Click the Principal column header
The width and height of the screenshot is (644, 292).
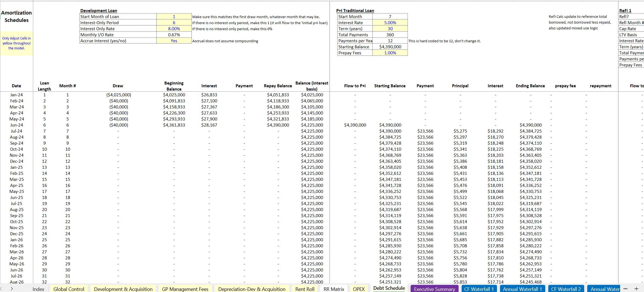pyautogui.click(x=460, y=86)
